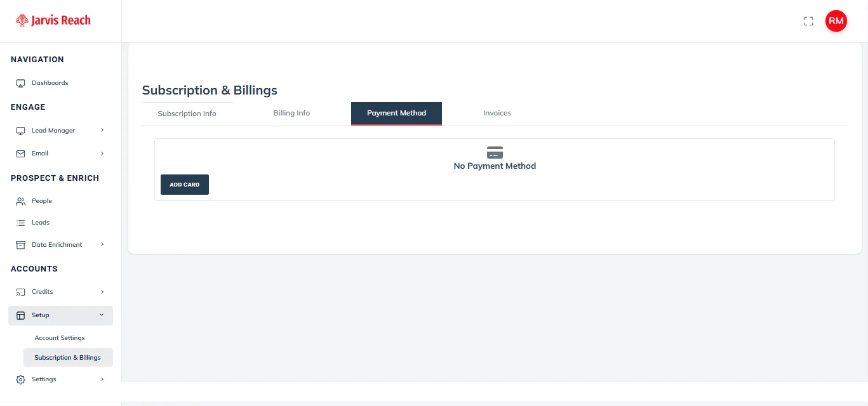Select Subscription & Billings sidebar item
868x406 pixels.
point(67,358)
